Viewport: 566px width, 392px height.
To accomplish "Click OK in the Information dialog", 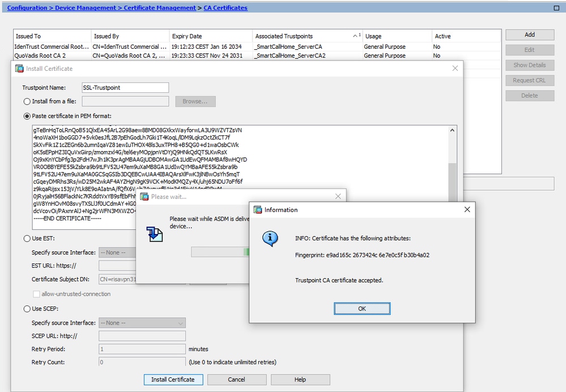I will coord(362,309).
